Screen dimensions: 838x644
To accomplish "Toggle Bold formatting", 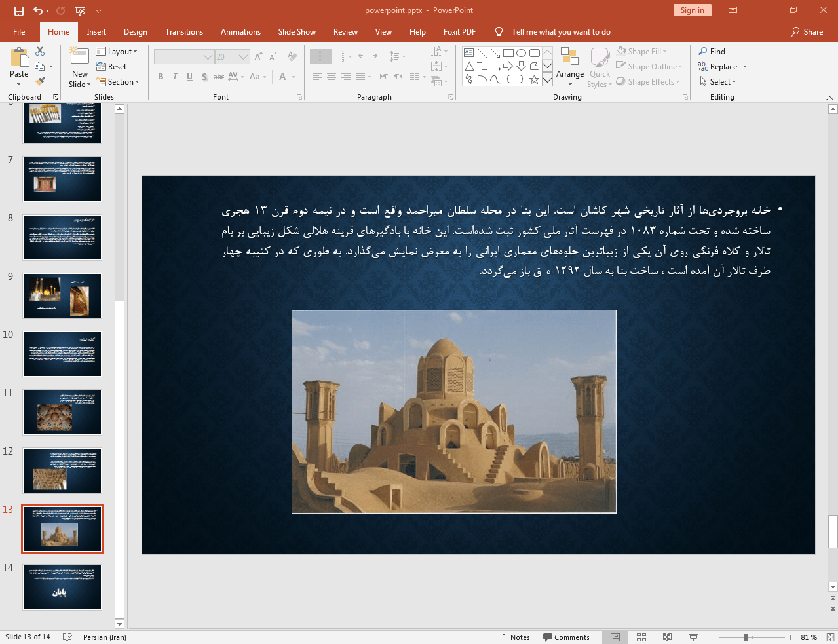I will [161, 77].
